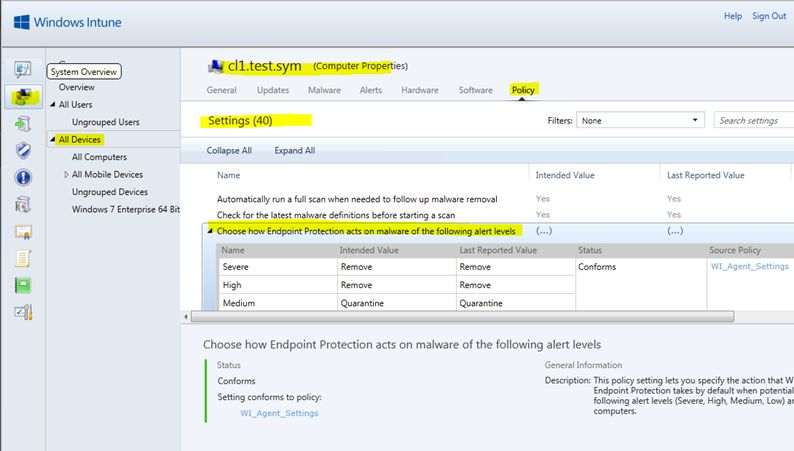This screenshot has width=794, height=451.
Task: Select the Policy tab
Action: coord(523,90)
